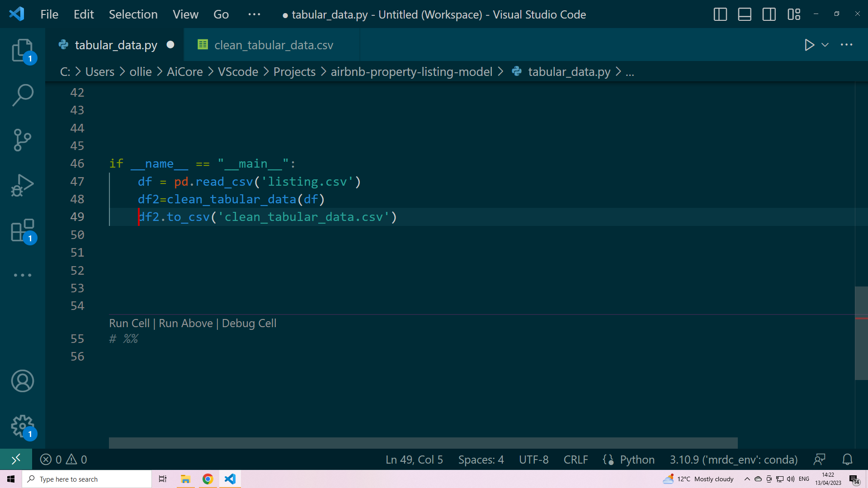
Task: Toggle the Primary Side Bar layout
Action: 720,14
